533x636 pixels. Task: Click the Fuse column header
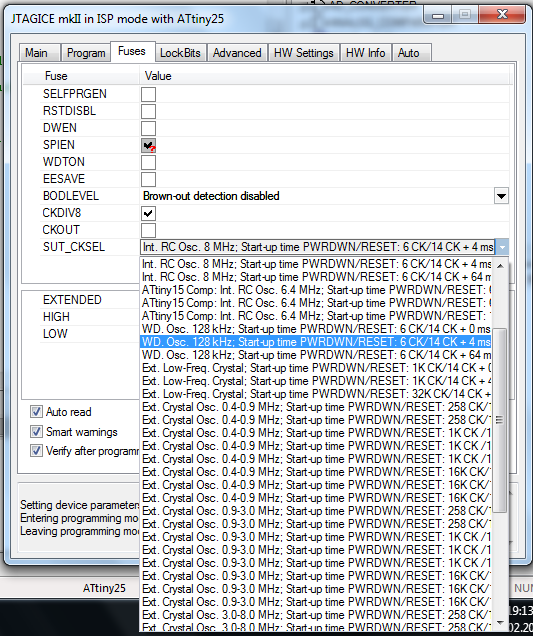81,76
